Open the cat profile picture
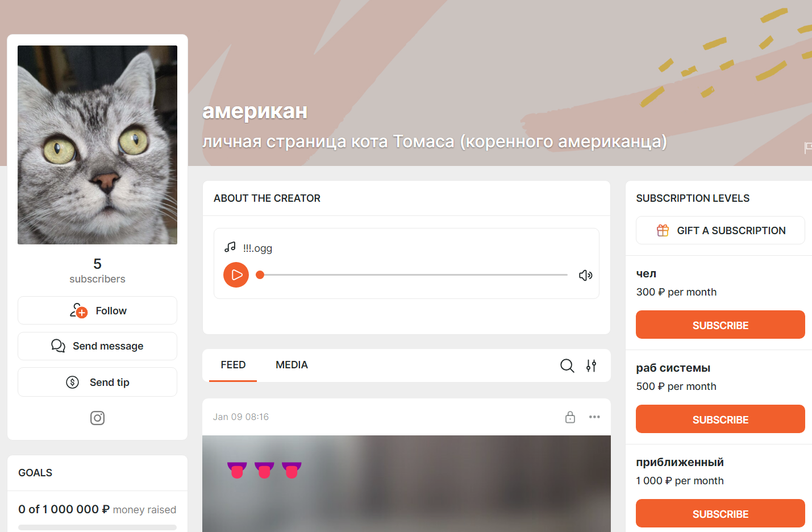 click(x=97, y=145)
